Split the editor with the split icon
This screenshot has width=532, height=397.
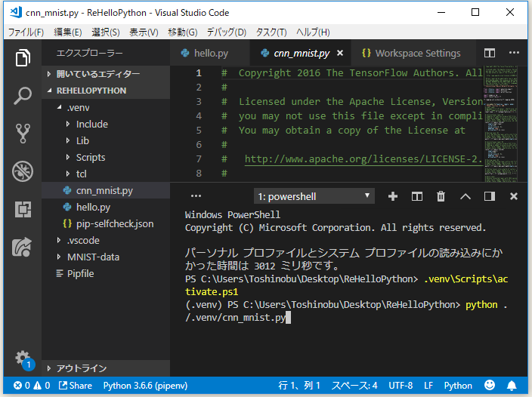(x=489, y=53)
